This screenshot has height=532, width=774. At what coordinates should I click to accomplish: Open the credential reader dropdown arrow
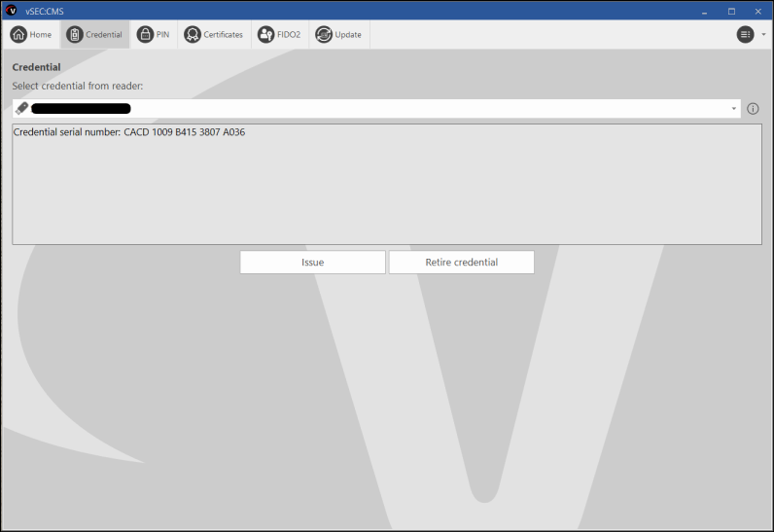733,109
